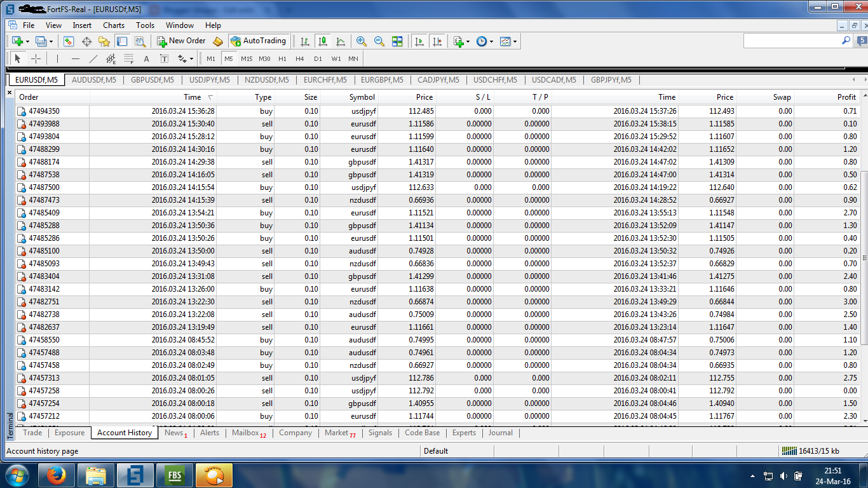Open the File menu
This screenshot has width=868, height=488.
[29, 25]
